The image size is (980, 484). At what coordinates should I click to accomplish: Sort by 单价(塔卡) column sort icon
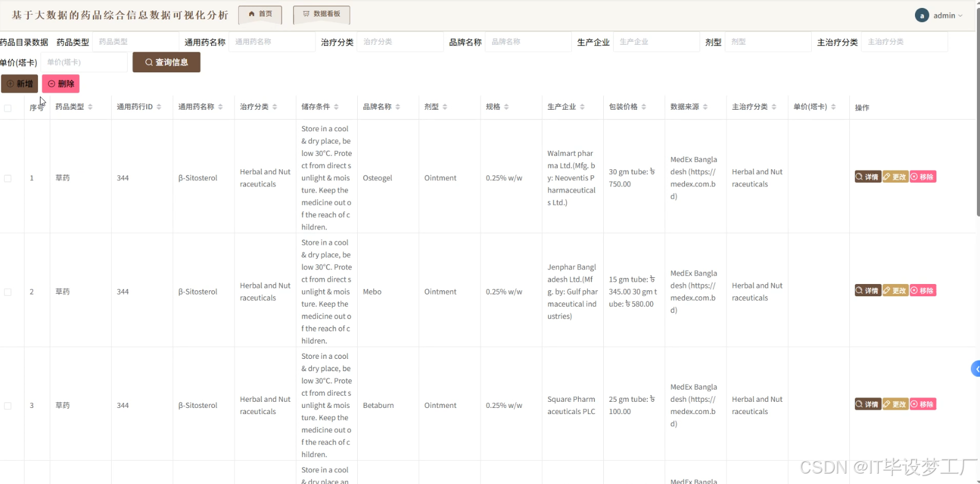(x=833, y=107)
